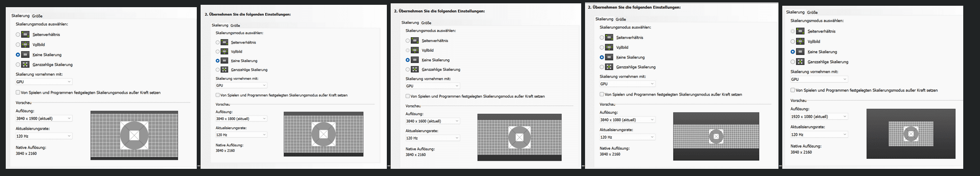Click Aktualisierungsrate label in 3840 x 1600 panel

[x=421, y=131]
